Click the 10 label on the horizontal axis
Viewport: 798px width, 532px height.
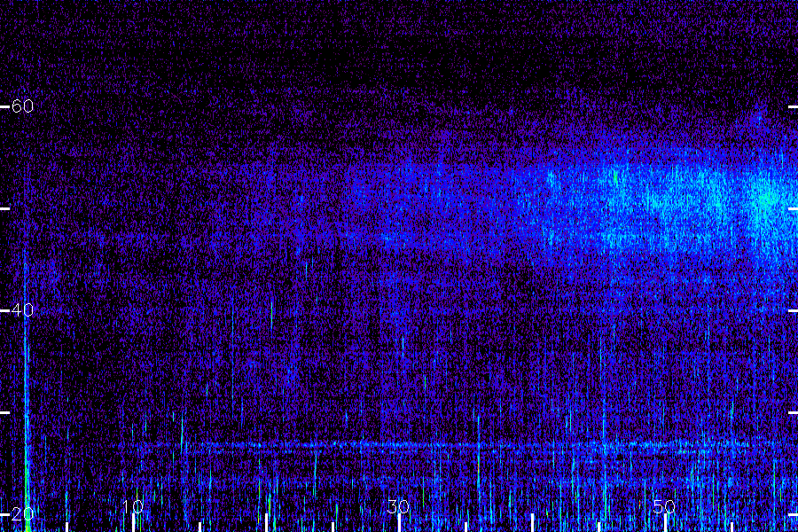133,506
